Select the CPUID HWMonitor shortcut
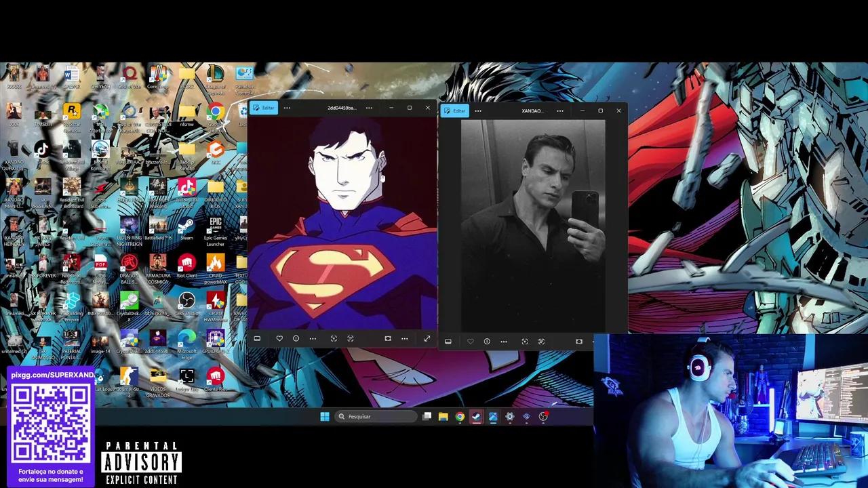Screen dimensions: 868x488 (216, 306)
